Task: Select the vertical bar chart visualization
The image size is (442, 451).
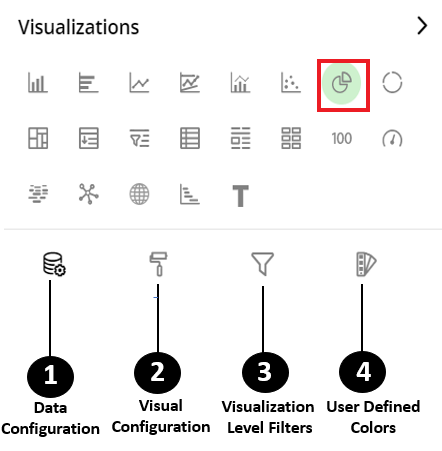Action: pyautogui.click(x=38, y=82)
